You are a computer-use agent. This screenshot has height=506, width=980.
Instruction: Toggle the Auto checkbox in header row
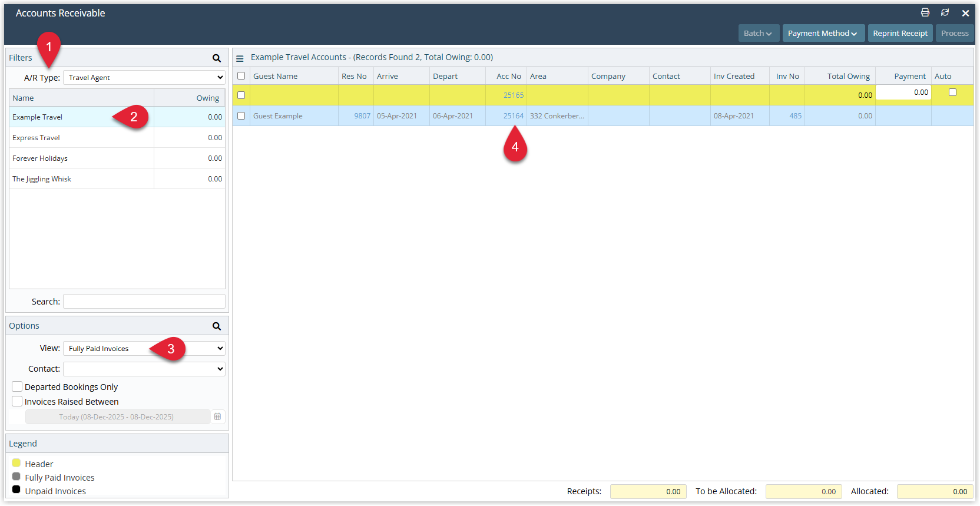pos(952,92)
